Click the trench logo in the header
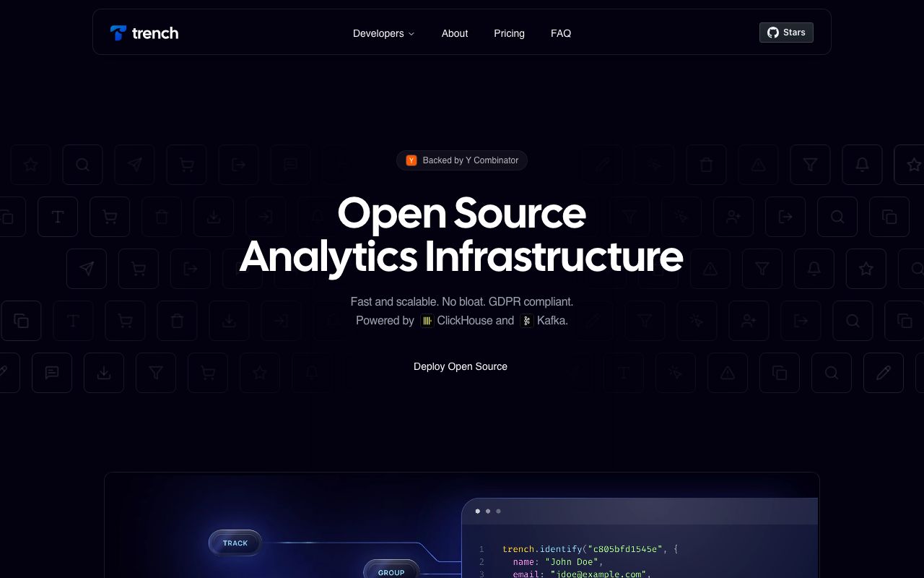This screenshot has height=578, width=924. (144, 33)
